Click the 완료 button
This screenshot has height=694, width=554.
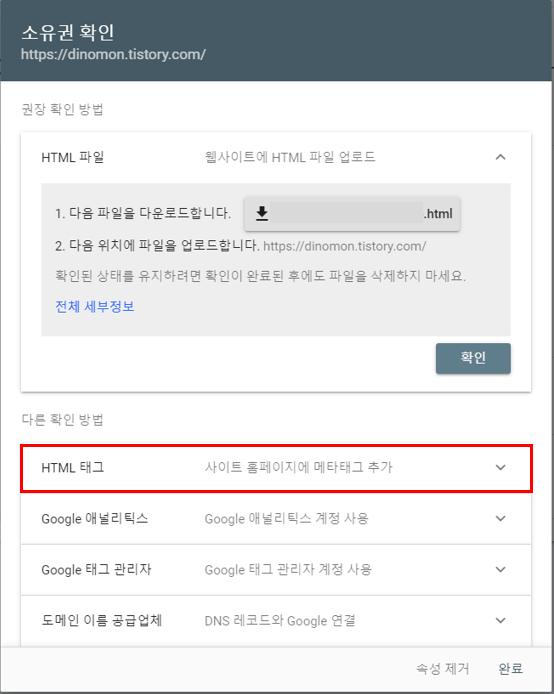(511, 668)
